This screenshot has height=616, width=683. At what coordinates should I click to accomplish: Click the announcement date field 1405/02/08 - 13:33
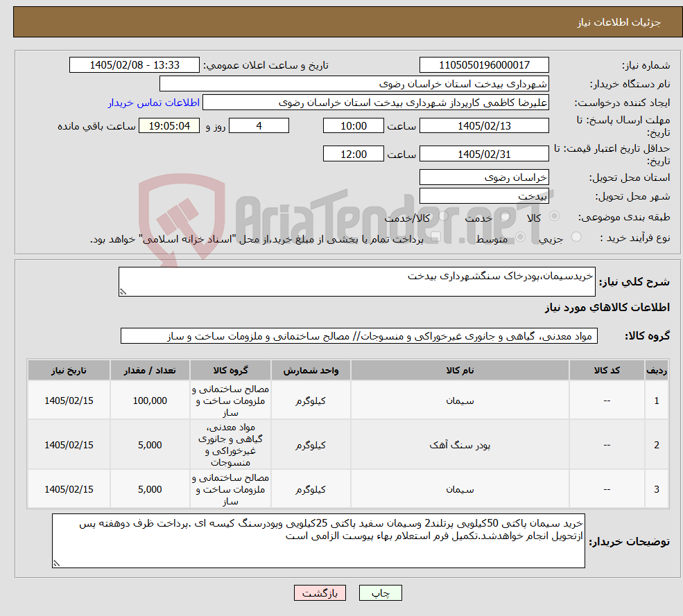[134, 65]
